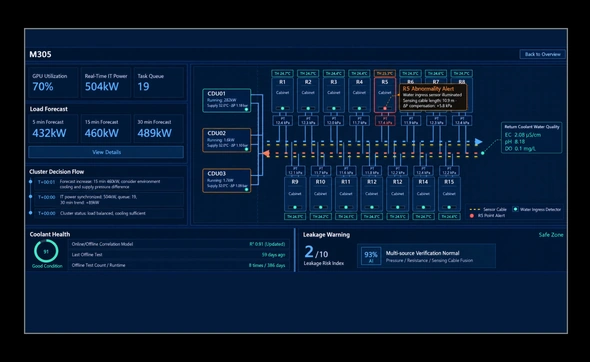
Task: Click the IT power synchronized flow entry
Action: pyautogui.click(x=109, y=199)
